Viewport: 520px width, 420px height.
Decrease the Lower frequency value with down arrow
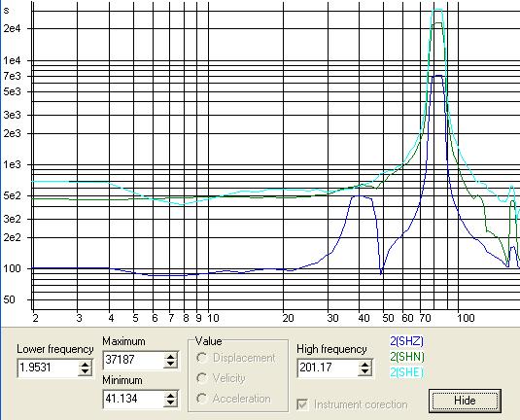coord(85,372)
